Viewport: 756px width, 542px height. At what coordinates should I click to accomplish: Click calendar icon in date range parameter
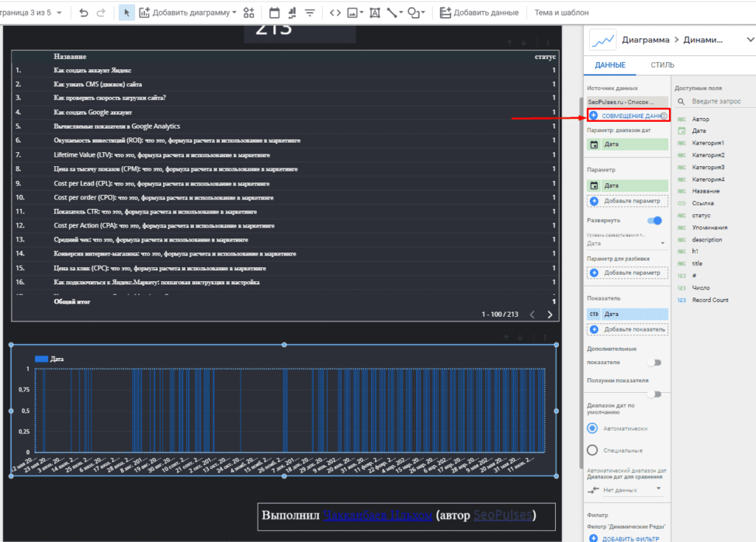click(594, 144)
